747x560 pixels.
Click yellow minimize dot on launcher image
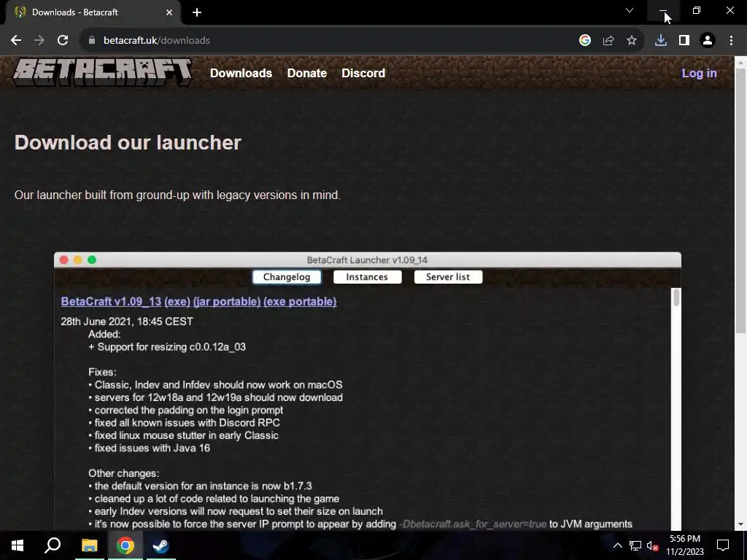click(77, 260)
